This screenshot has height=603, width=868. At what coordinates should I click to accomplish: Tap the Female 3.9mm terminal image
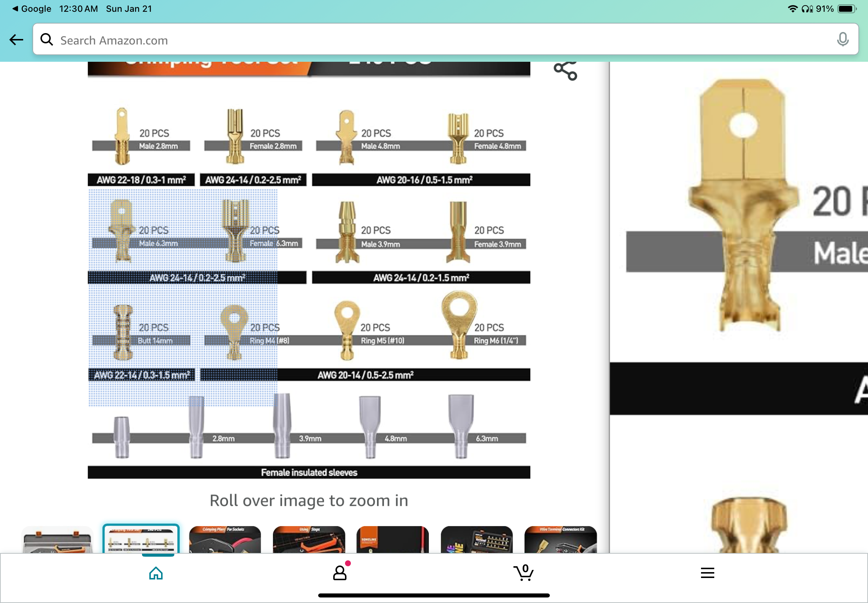click(458, 232)
